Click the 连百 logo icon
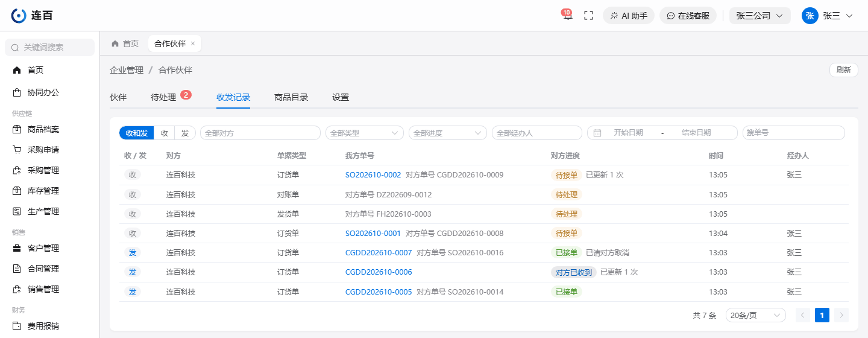Screen dimensions: 868x338 coord(19,16)
